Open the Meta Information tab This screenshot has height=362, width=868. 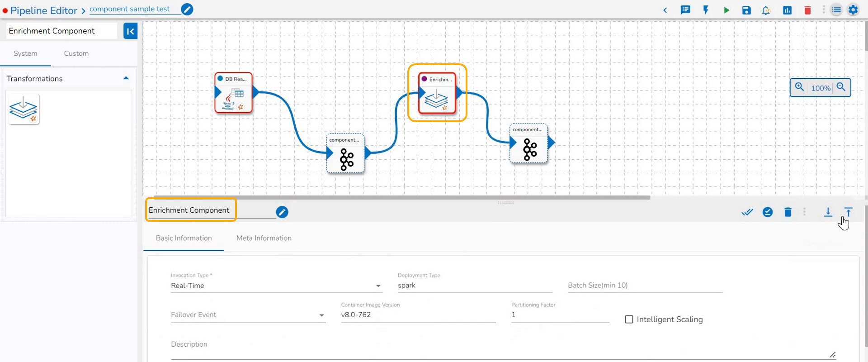pyautogui.click(x=264, y=238)
